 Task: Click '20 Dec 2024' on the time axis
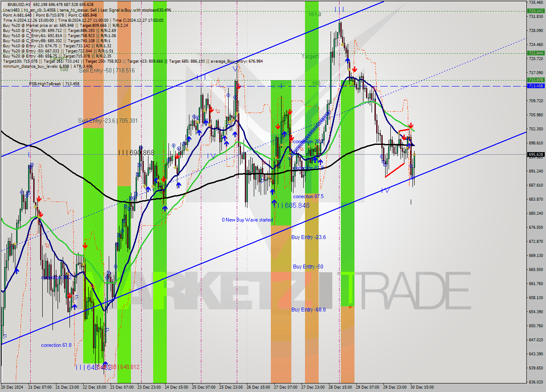pyautogui.click(x=12, y=387)
